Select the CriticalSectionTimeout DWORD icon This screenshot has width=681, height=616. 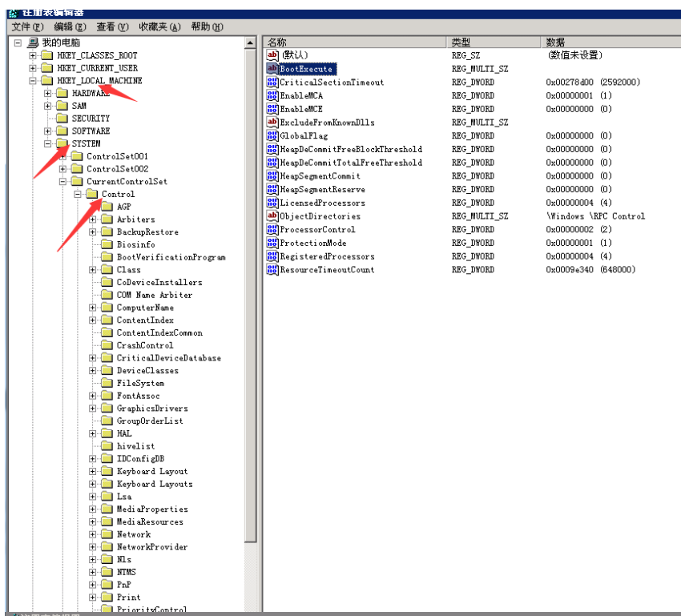pyautogui.click(x=272, y=82)
